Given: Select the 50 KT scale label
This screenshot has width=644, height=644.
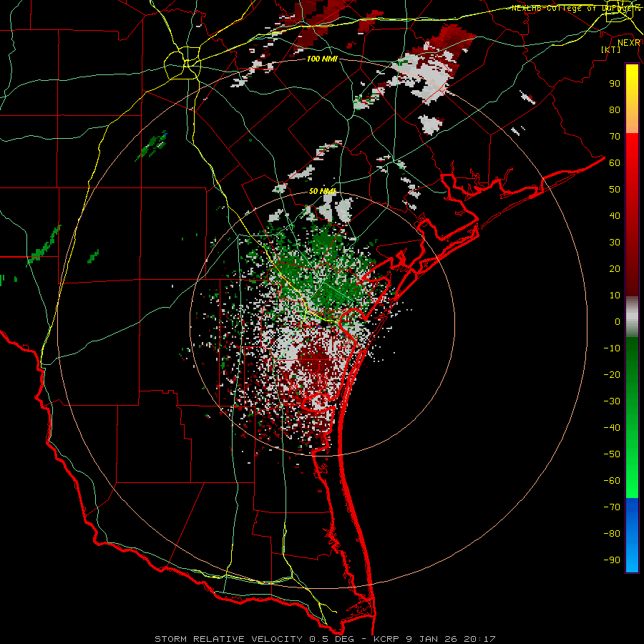Looking at the screenshot, I should [x=615, y=190].
